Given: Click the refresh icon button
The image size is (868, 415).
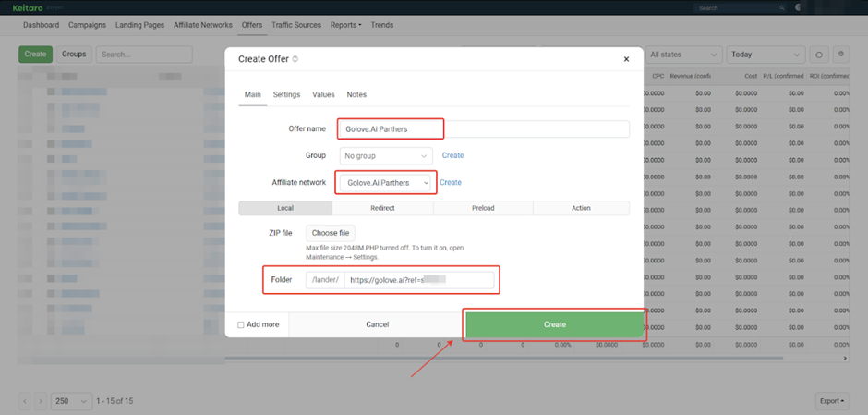Looking at the screenshot, I should coord(819,55).
